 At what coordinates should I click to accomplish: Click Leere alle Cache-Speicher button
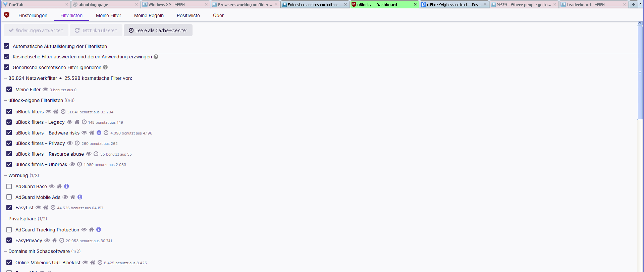[158, 30]
